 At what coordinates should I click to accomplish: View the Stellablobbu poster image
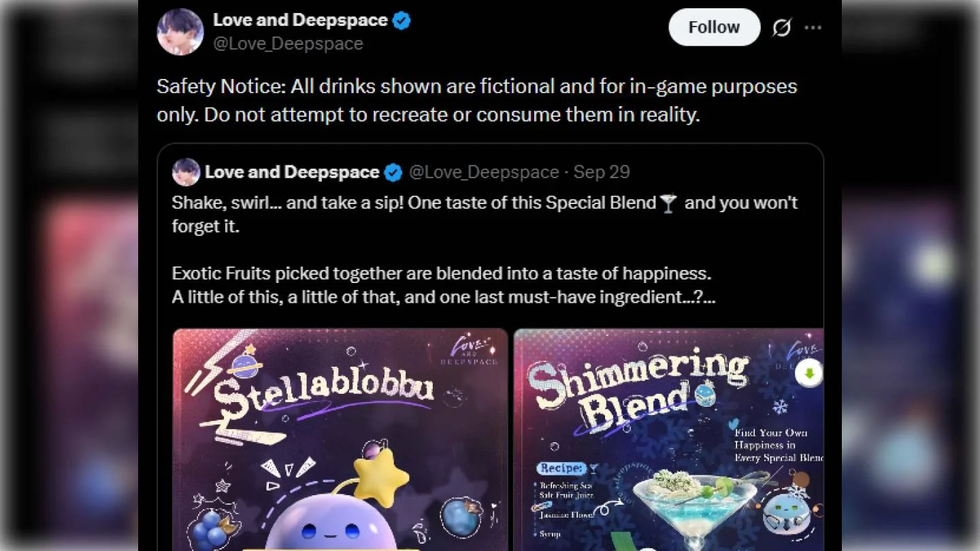tap(340, 439)
